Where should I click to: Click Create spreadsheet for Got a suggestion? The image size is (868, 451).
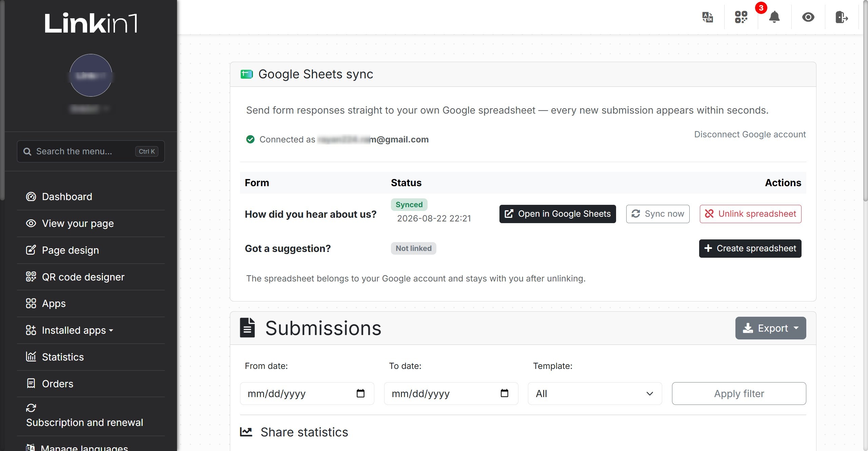tap(750, 249)
